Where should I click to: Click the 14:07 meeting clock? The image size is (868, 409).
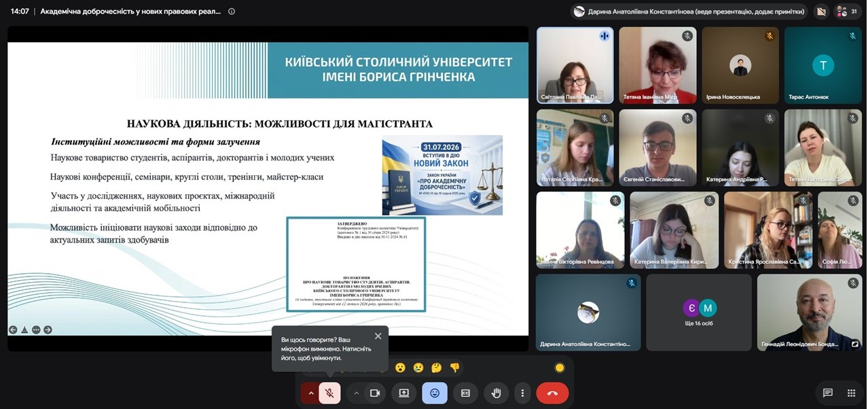click(20, 12)
